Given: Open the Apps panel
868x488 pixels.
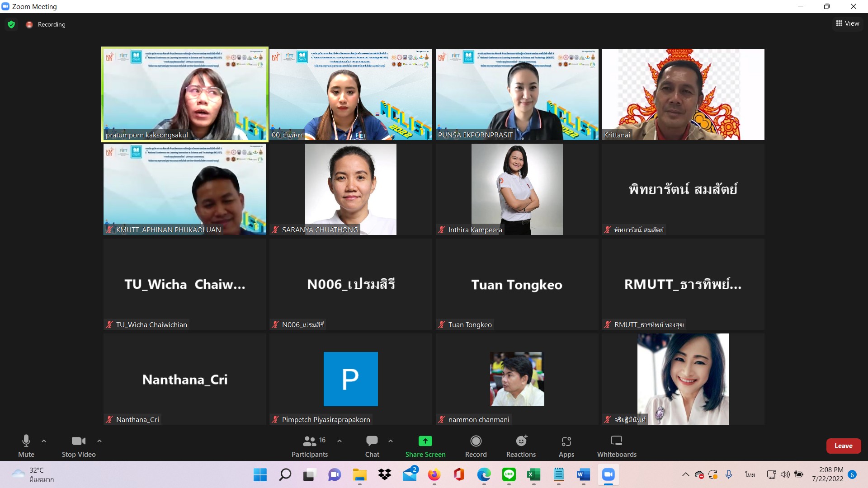Looking at the screenshot, I should pyautogui.click(x=566, y=446).
